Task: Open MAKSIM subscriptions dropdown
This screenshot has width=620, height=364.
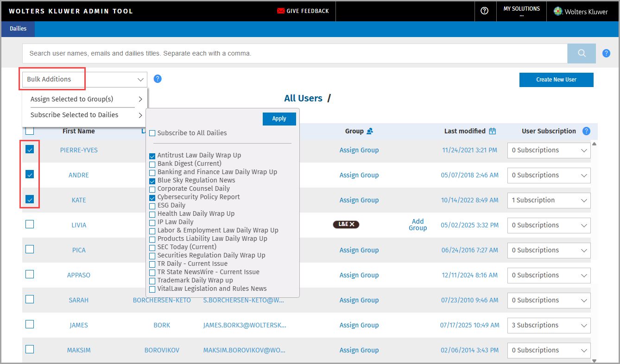Action: pos(549,350)
